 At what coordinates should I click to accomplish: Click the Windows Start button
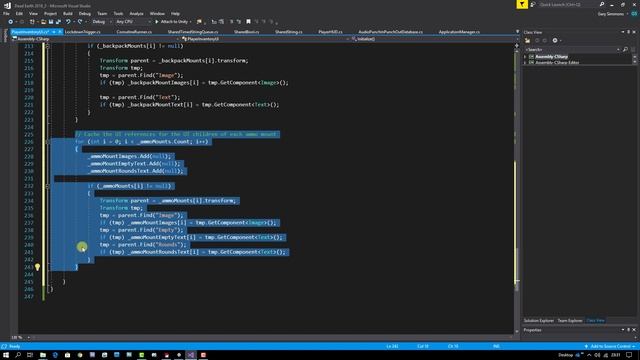6,355
